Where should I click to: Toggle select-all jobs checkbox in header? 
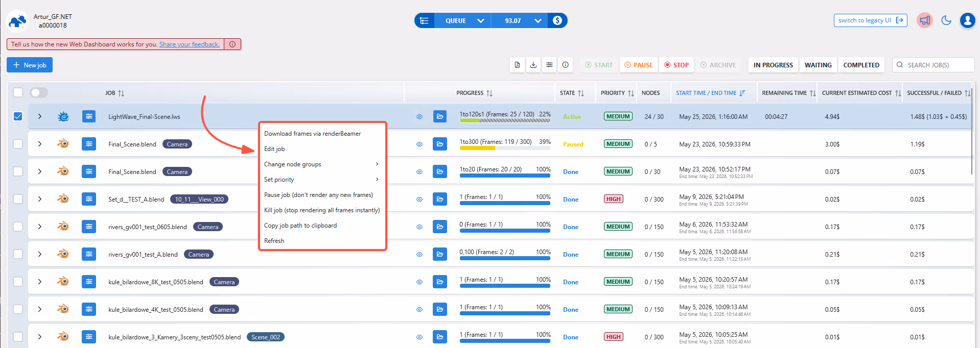pos(18,92)
